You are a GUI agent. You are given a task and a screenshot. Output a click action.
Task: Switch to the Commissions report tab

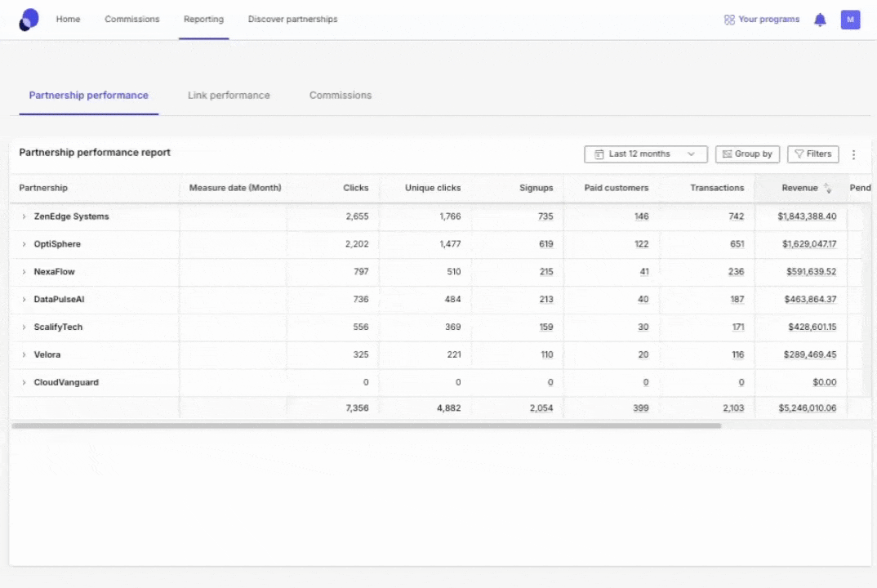(340, 95)
